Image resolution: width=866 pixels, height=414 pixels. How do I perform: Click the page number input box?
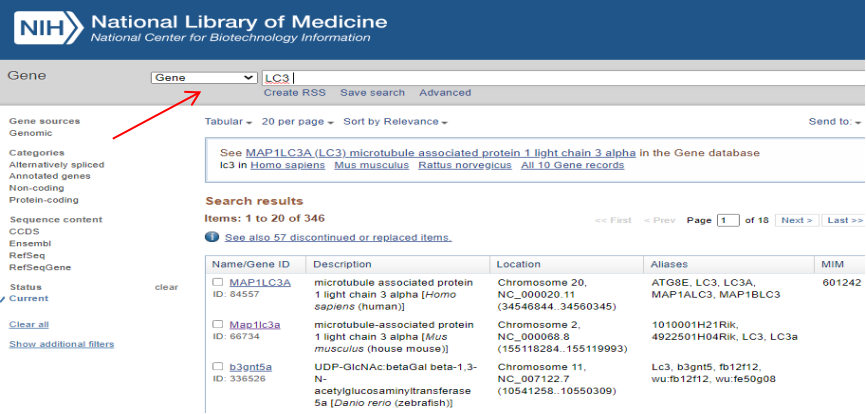728,220
